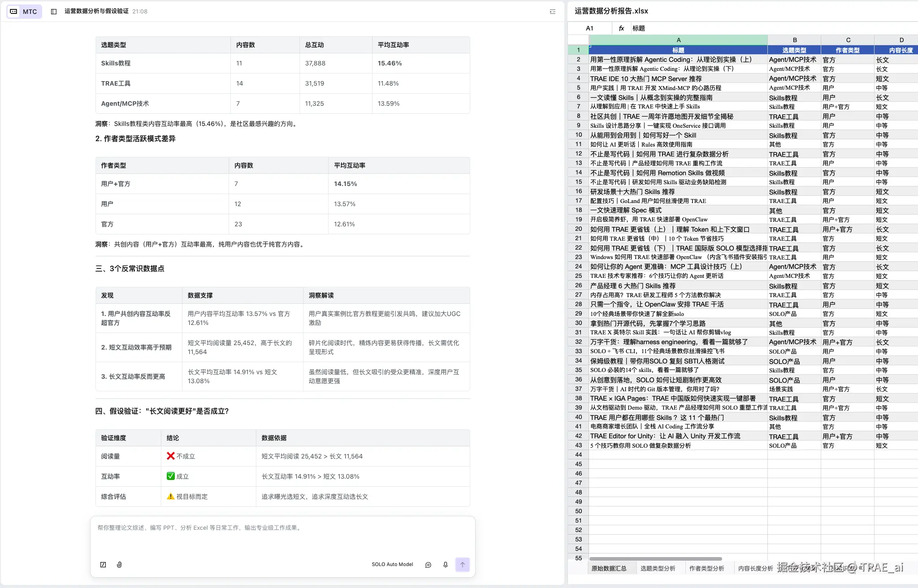Click the 综合评估 row label
Viewport: 918px width, 588px height.
click(113, 497)
